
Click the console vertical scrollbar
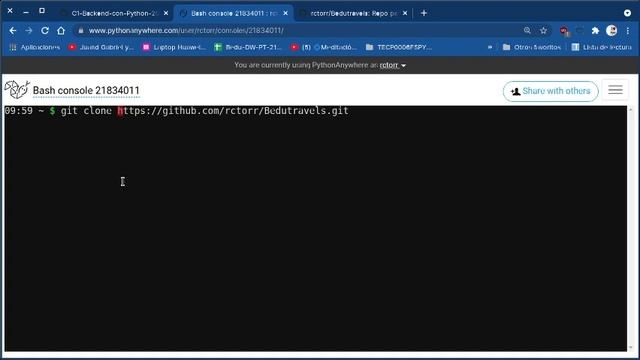(631, 228)
